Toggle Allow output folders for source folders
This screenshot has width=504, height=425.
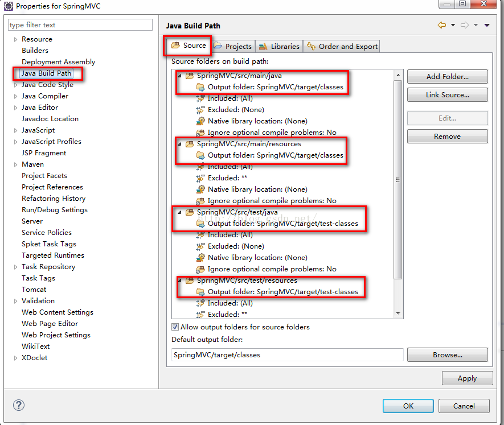point(175,327)
